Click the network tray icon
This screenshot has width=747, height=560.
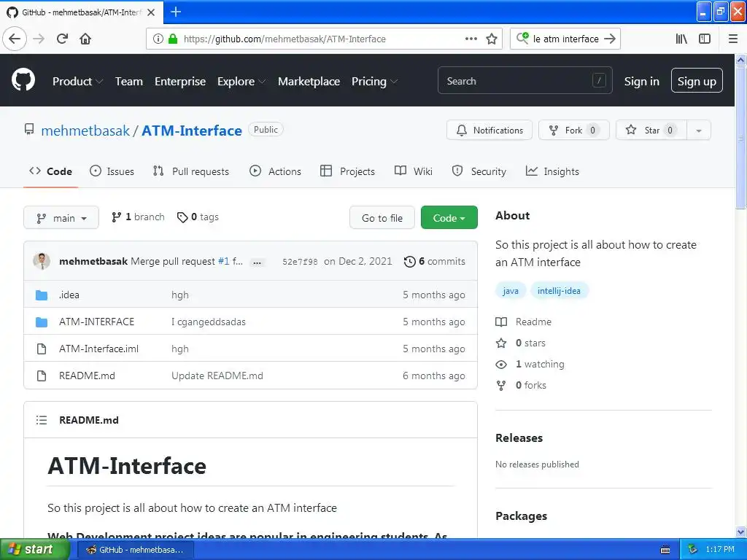[693, 550]
